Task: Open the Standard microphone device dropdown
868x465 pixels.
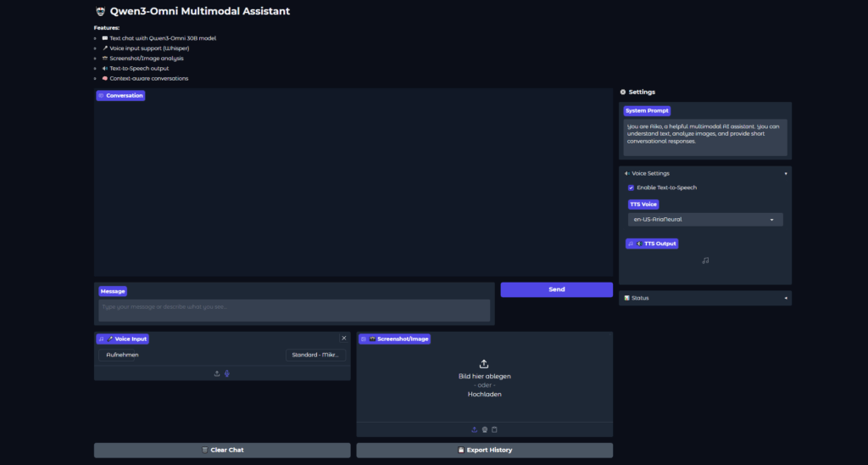Action: point(315,355)
